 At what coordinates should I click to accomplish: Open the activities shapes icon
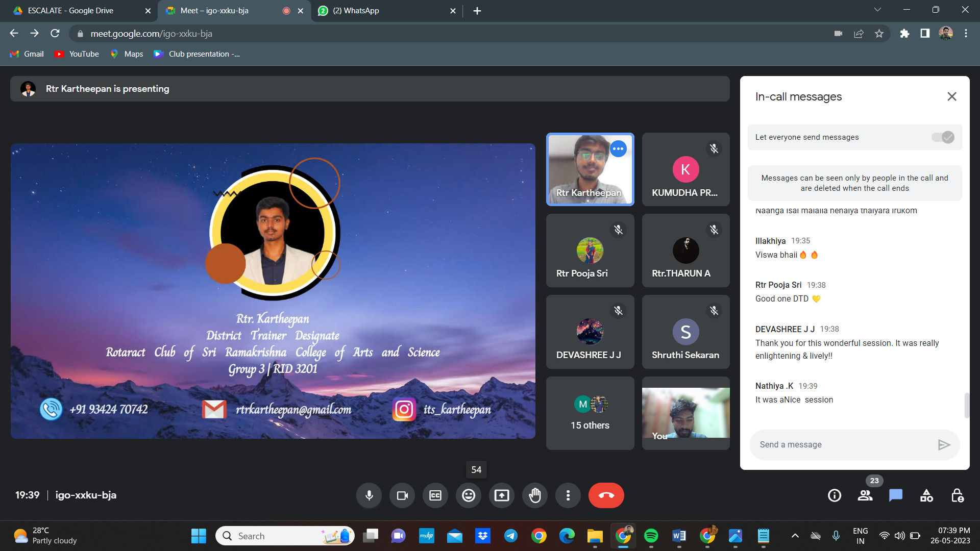click(x=926, y=495)
